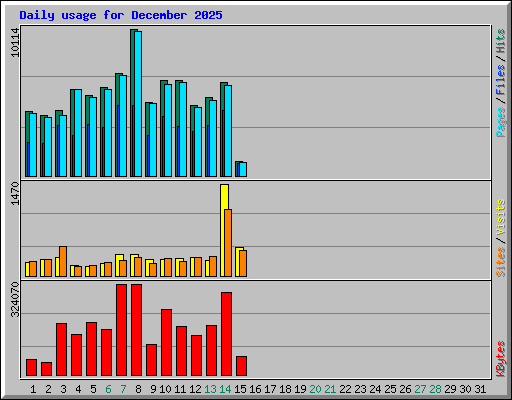The image size is (512, 400).
Task: Click the red KBytes bar for day 9
Action: point(151,360)
